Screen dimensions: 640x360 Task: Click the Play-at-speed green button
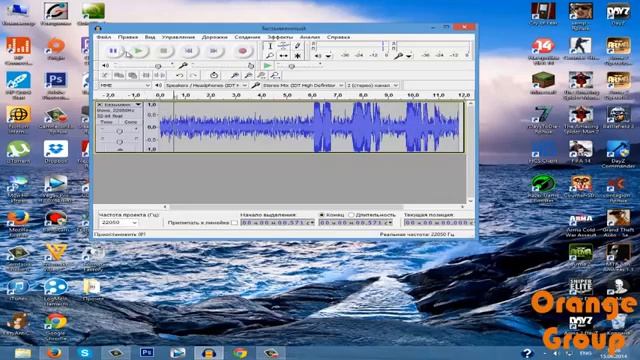(x=267, y=65)
